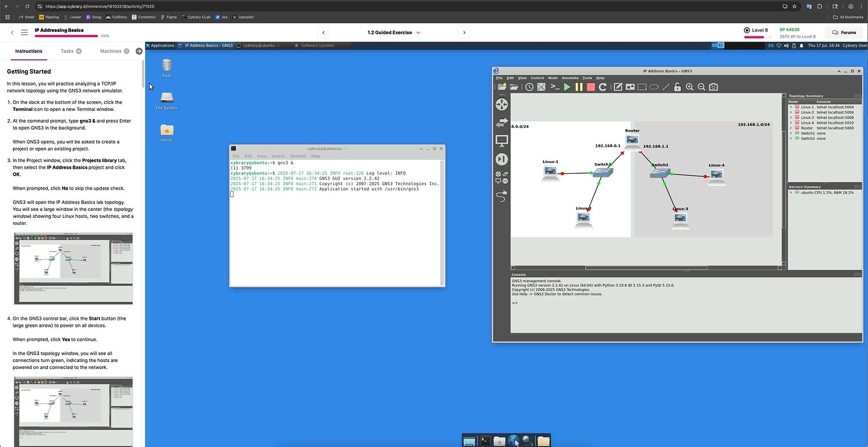Viewport: 868px width, 447px height.
Task: Expand ubuntu server in Servers Summary
Action: [791, 192]
